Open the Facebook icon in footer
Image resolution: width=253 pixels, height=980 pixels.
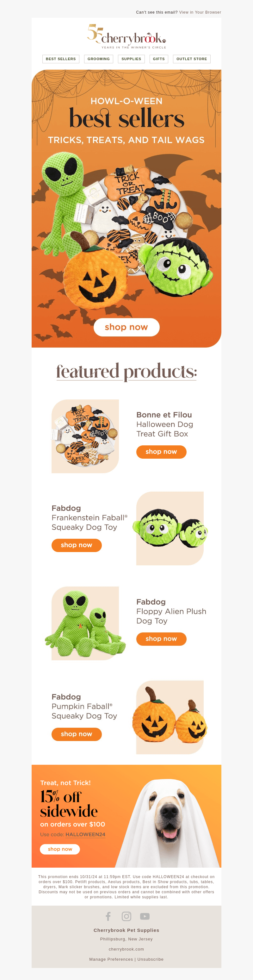[108, 916]
